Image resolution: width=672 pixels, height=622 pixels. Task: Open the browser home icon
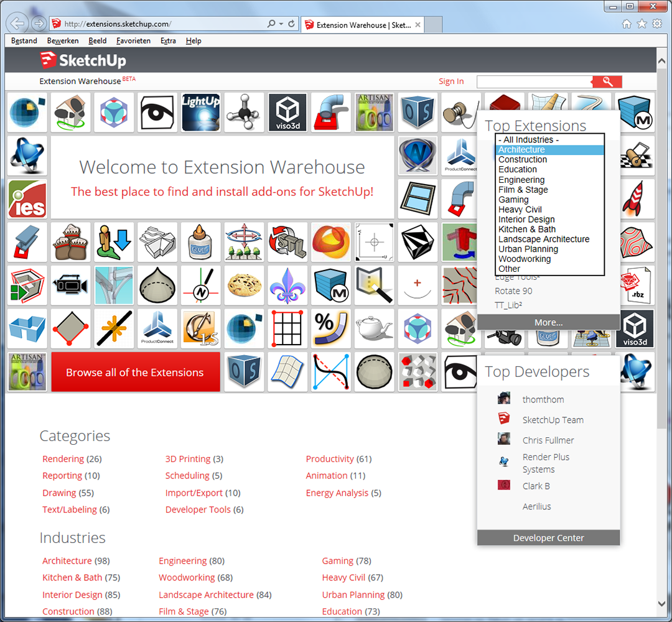click(x=626, y=24)
